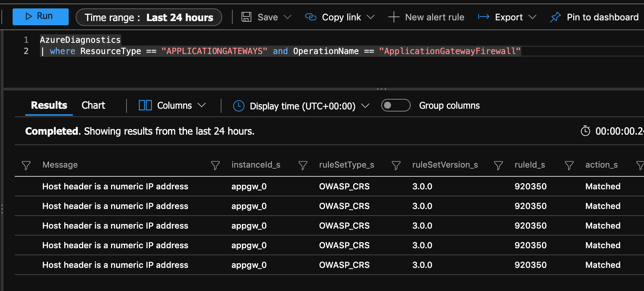Click the Display time clock icon

(239, 106)
